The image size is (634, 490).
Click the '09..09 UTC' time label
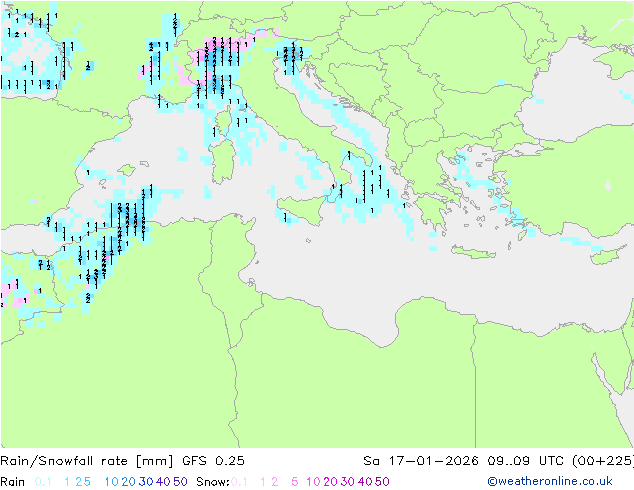526,461
